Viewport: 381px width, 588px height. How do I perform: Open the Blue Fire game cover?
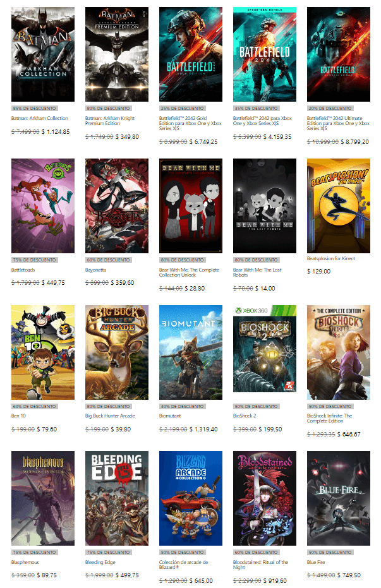pos(338,498)
